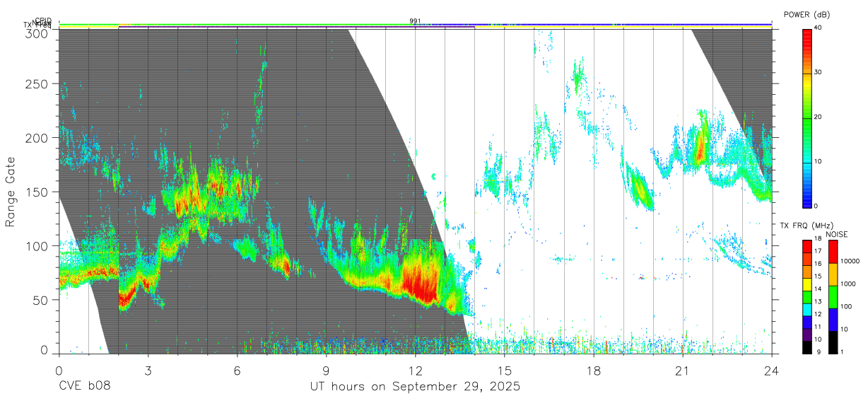The width and height of the screenshot is (868, 401).
Task: Select the orange NOISE legend swatch
Action: (833, 274)
